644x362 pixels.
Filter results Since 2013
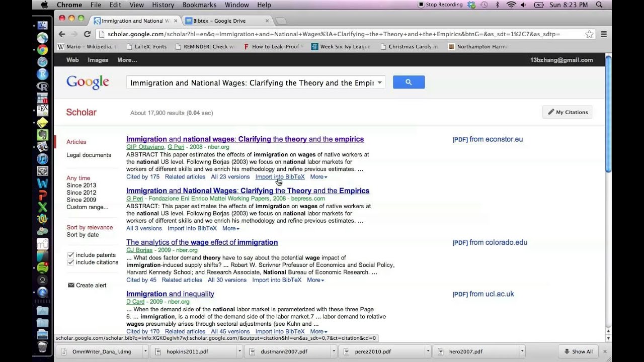click(81, 186)
